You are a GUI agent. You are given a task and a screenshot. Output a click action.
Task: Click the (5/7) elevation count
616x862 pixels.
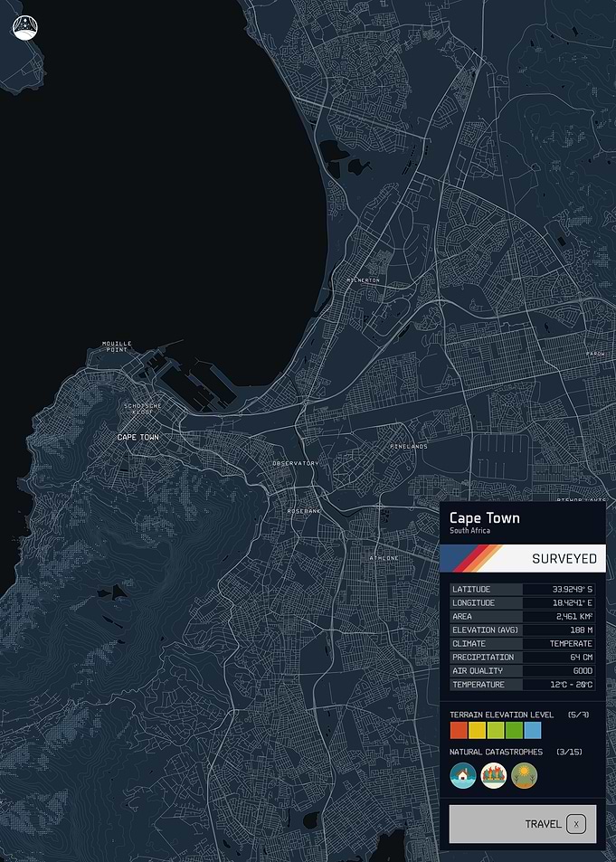(x=579, y=715)
